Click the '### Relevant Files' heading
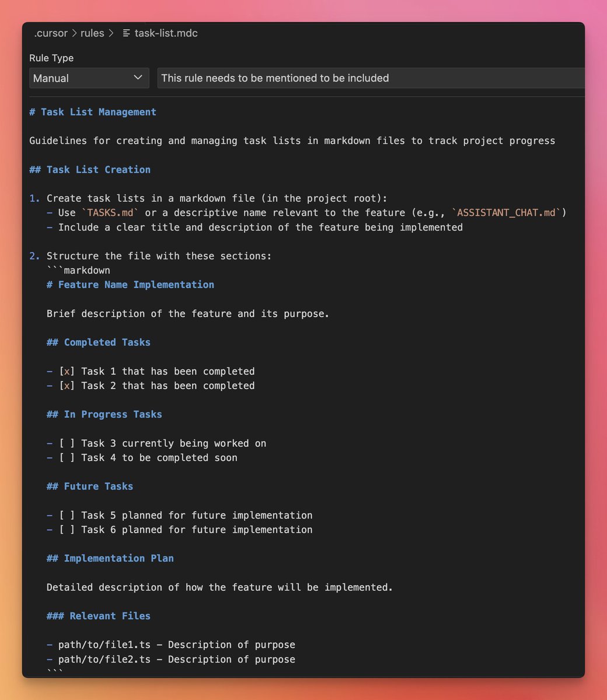This screenshot has width=607, height=700. (99, 616)
